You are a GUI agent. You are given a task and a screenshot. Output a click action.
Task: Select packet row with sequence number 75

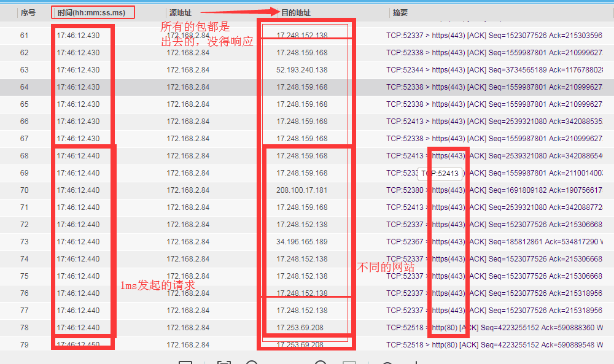(x=25, y=276)
